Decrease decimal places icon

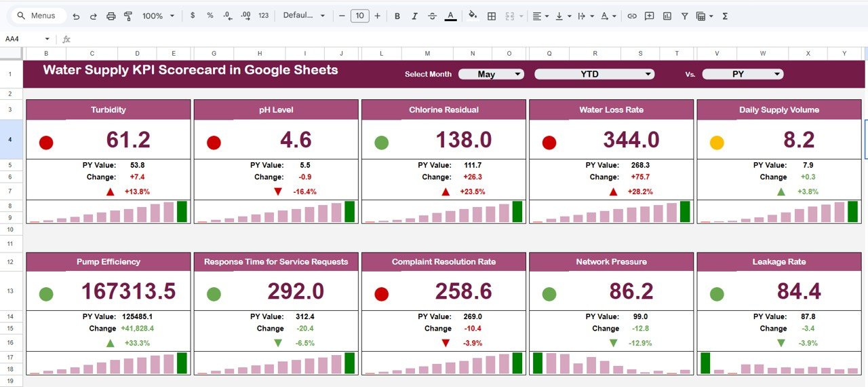(228, 16)
